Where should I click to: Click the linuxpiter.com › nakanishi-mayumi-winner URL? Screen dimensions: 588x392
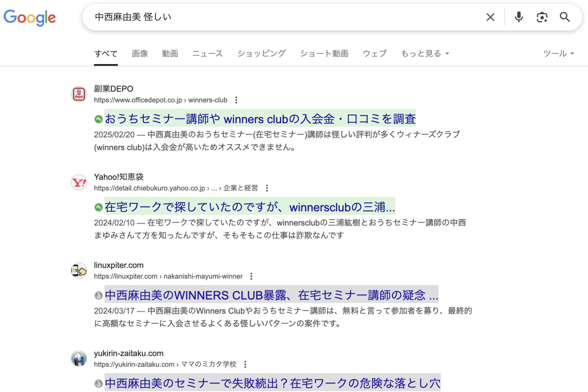(168, 276)
